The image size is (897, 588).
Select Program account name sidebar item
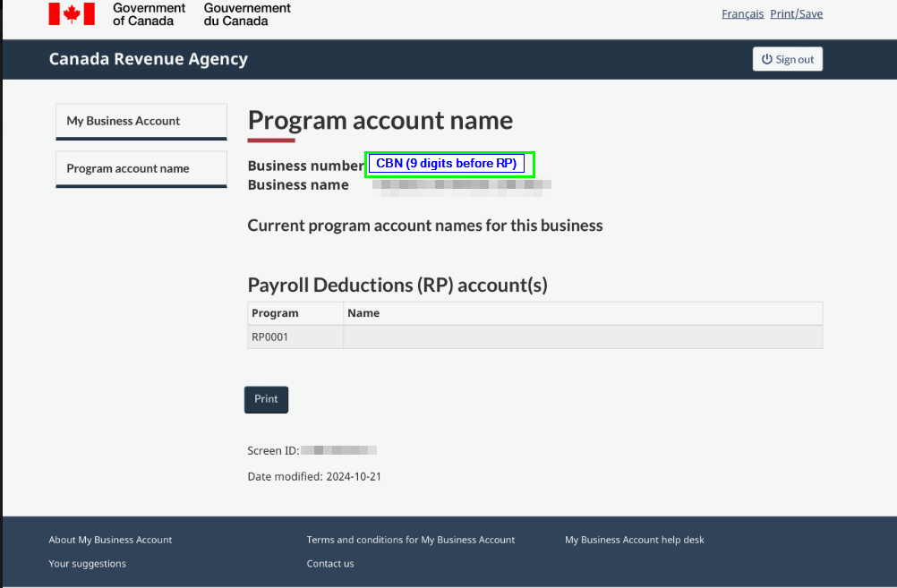point(128,168)
